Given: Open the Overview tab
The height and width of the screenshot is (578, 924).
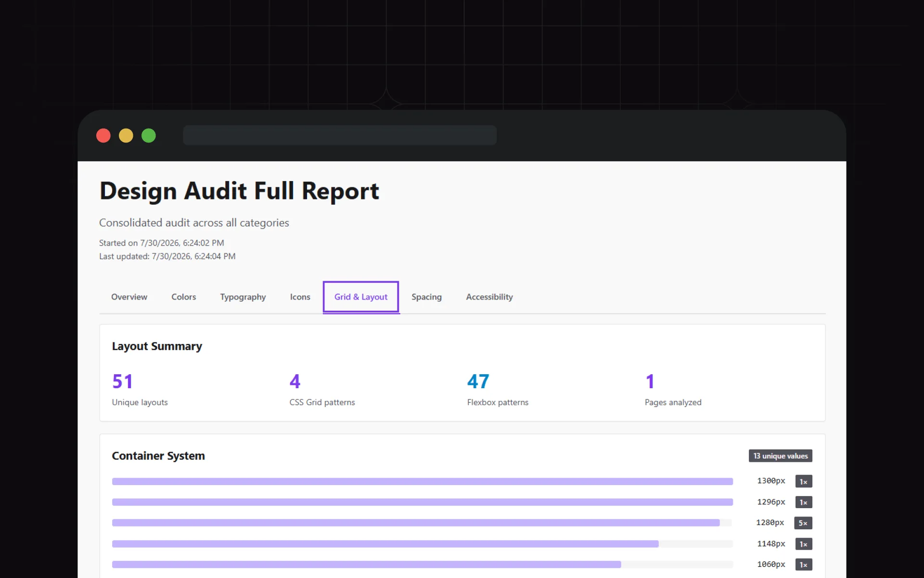Looking at the screenshot, I should coord(129,297).
